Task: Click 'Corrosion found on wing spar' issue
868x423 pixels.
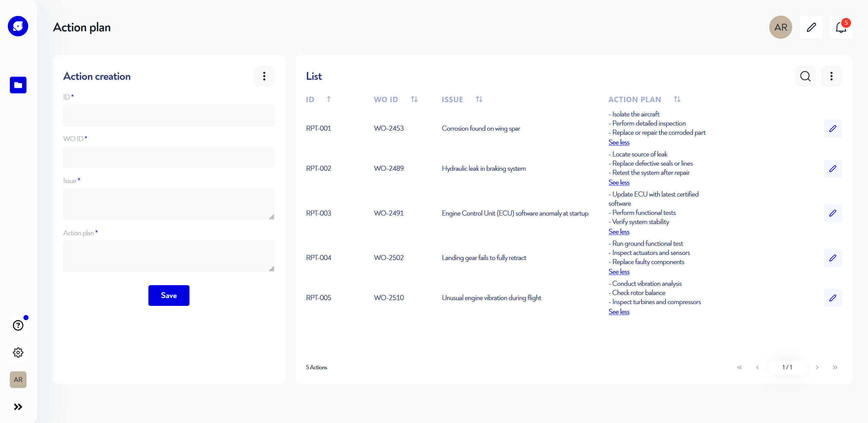Action: 481,128
